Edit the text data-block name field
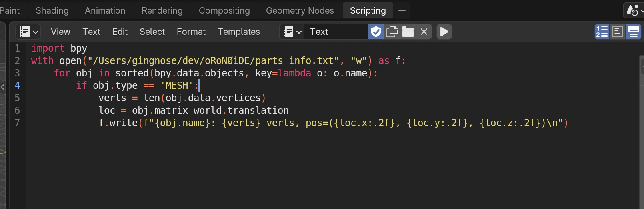The height and width of the screenshot is (209, 644). point(336,32)
